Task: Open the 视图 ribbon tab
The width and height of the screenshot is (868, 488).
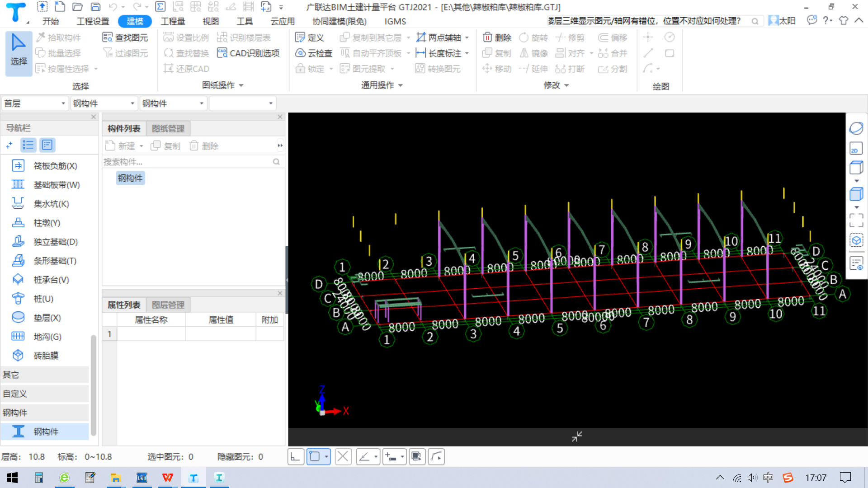Action: 211,21
